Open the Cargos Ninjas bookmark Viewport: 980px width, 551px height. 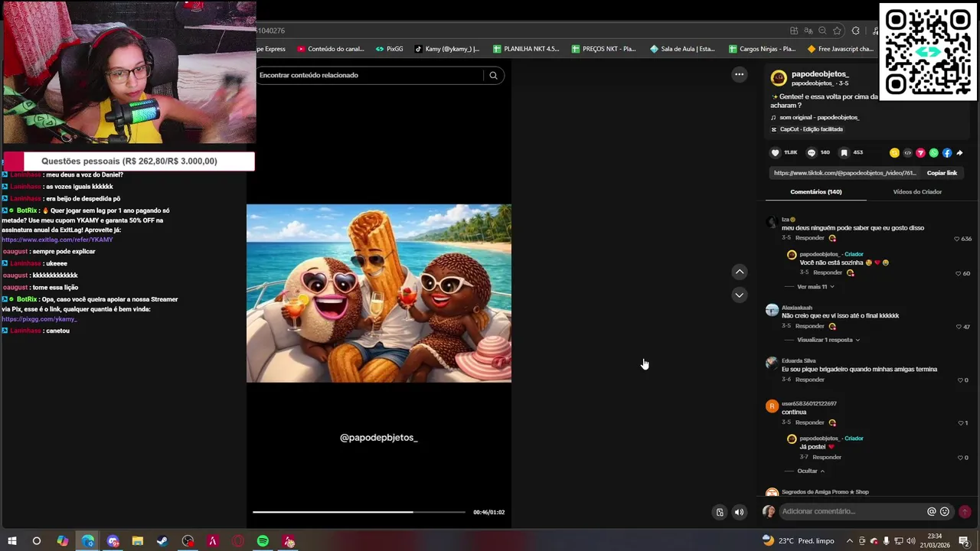(762, 49)
